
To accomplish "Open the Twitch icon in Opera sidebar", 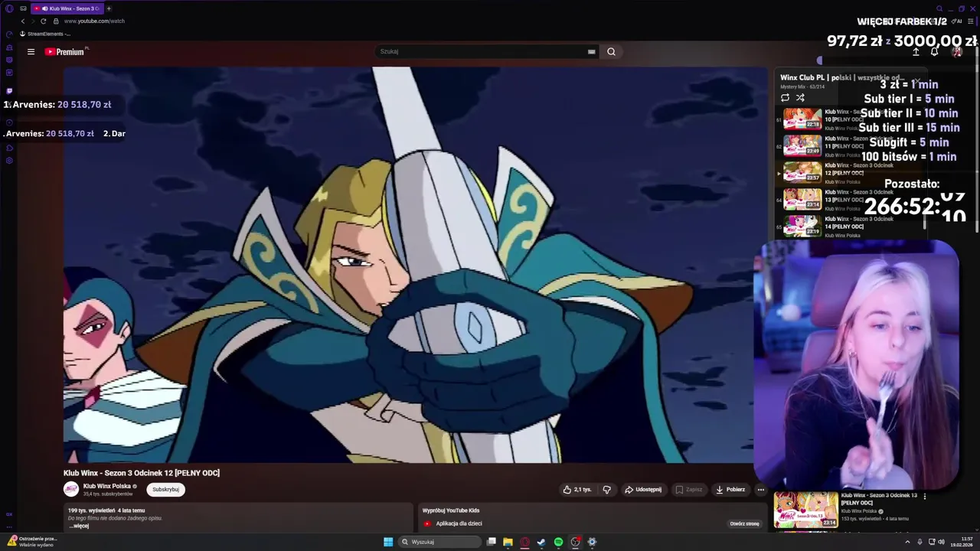I will 9,90.
